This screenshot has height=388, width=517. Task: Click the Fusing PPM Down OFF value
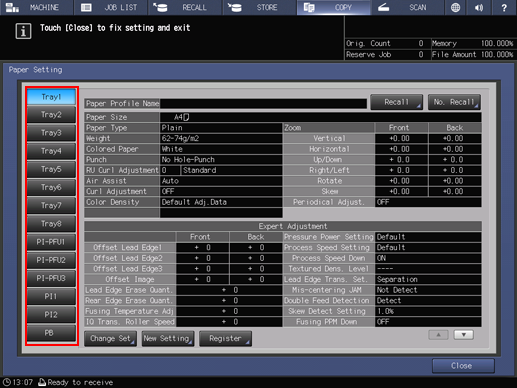428,322
